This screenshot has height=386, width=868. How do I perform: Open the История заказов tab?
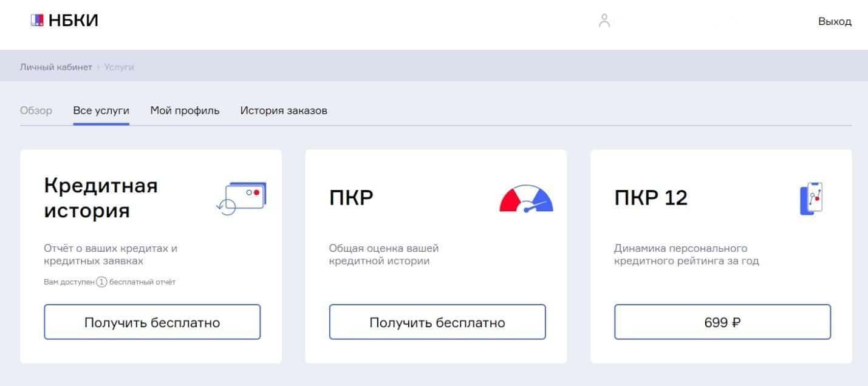pyautogui.click(x=284, y=110)
